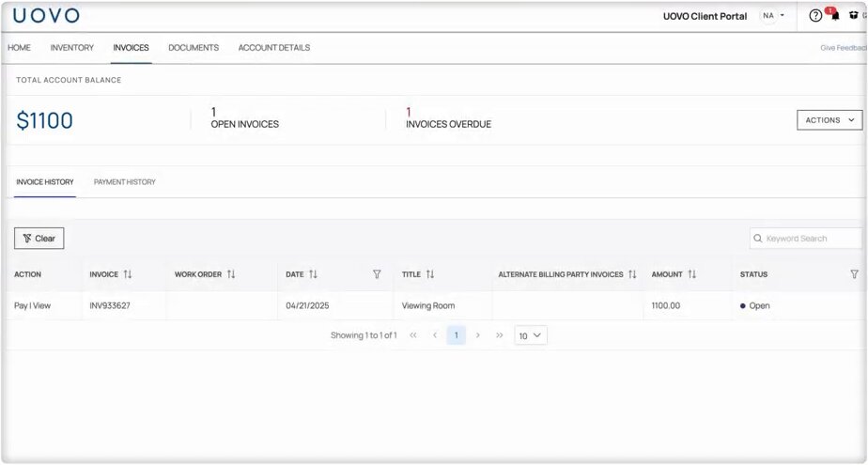Viewport: 868px width, 465px height.
Task: Open the Give Feedback link
Action: click(x=844, y=48)
